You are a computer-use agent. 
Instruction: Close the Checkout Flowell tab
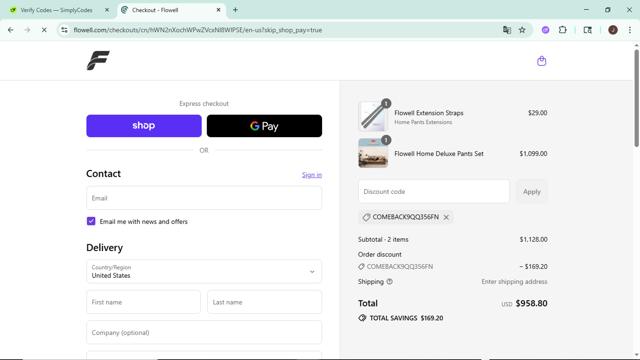pos(218,10)
